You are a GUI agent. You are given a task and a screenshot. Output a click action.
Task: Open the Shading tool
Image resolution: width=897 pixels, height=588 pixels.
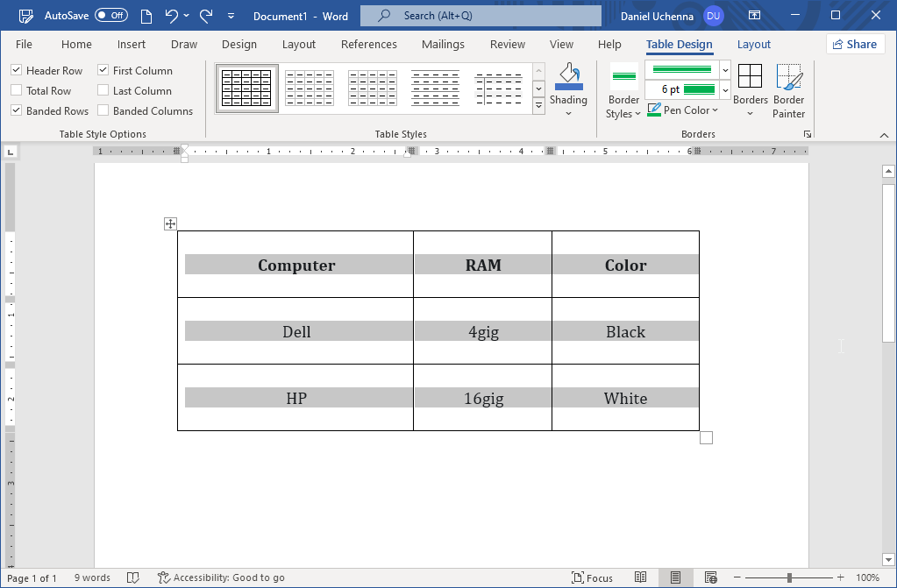pos(568,88)
